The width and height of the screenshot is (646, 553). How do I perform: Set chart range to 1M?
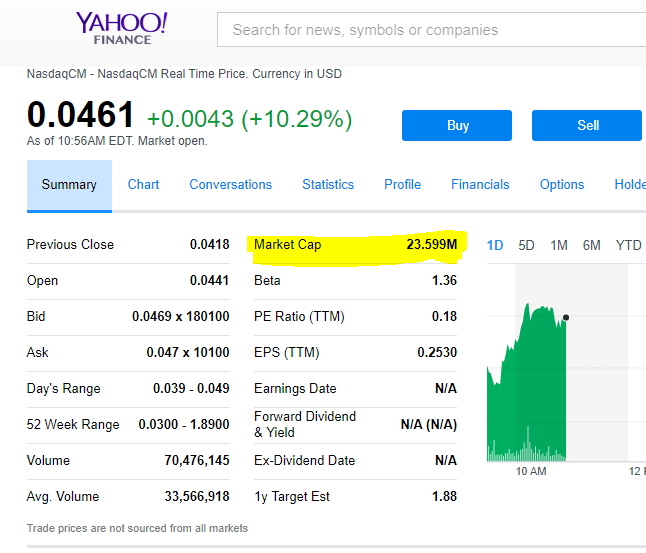tap(559, 245)
